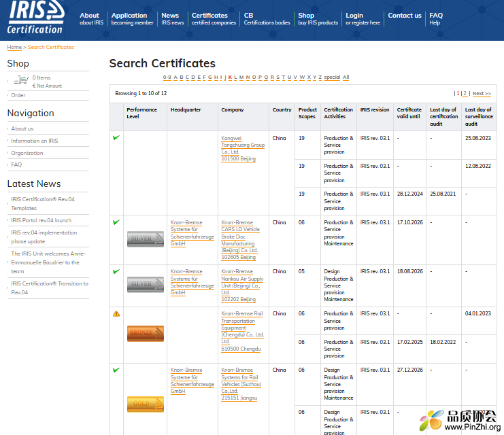Screen dimensions: 504x435
Task: Open the sidebar FAQ link
Action: coord(16,164)
